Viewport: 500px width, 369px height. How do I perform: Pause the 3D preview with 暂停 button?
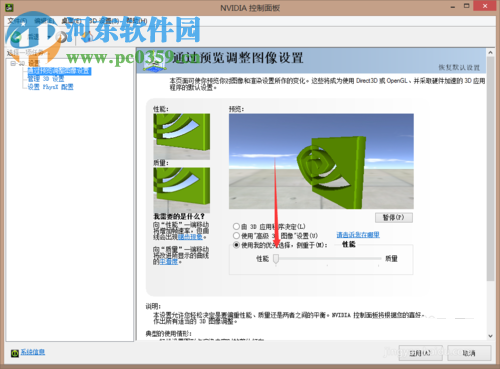(394, 218)
